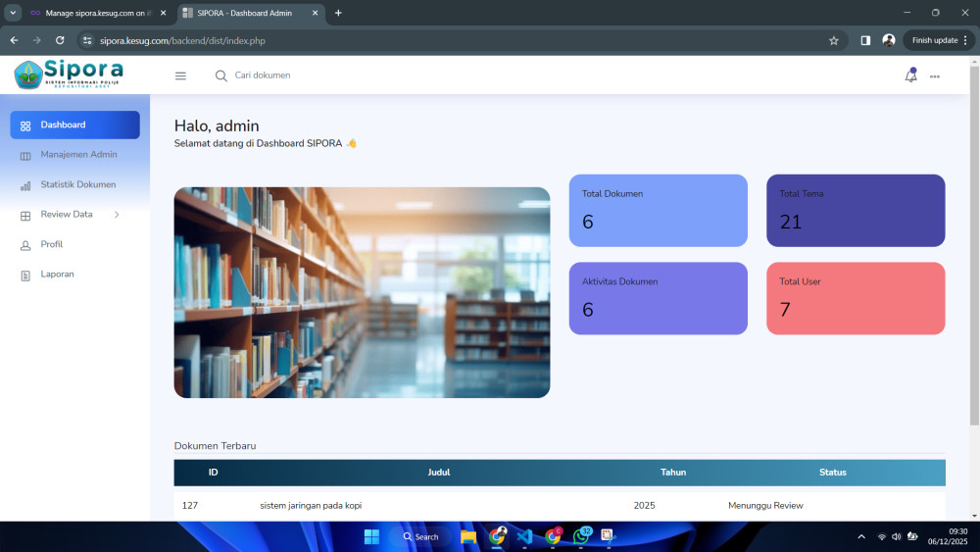This screenshot has height=552, width=980.
Task: Click the three-dot more options icon
Action: [x=935, y=76]
